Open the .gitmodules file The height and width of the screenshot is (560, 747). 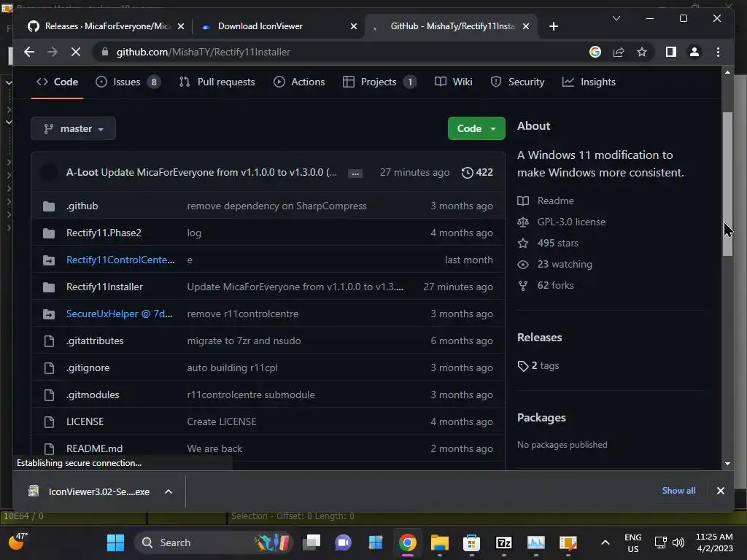tap(93, 394)
